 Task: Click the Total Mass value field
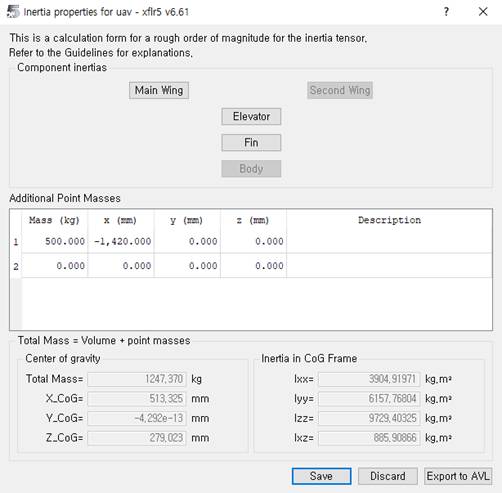pos(137,379)
